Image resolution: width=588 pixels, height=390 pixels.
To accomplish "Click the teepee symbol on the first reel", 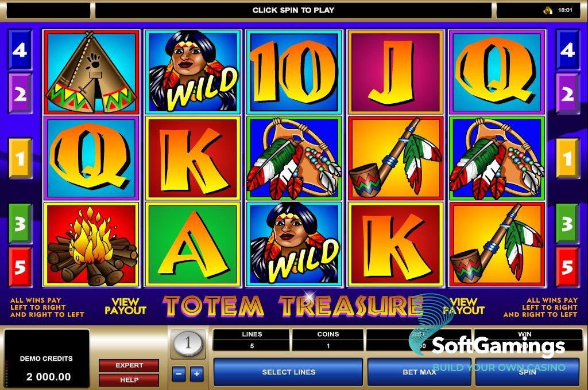I will coord(91,72).
